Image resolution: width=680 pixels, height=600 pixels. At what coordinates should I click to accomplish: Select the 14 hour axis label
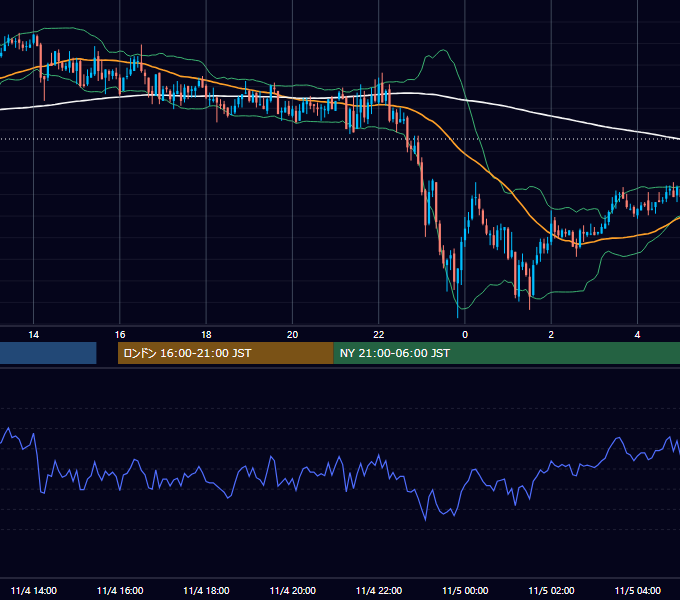pyautogui.click(x=33, y=335)
